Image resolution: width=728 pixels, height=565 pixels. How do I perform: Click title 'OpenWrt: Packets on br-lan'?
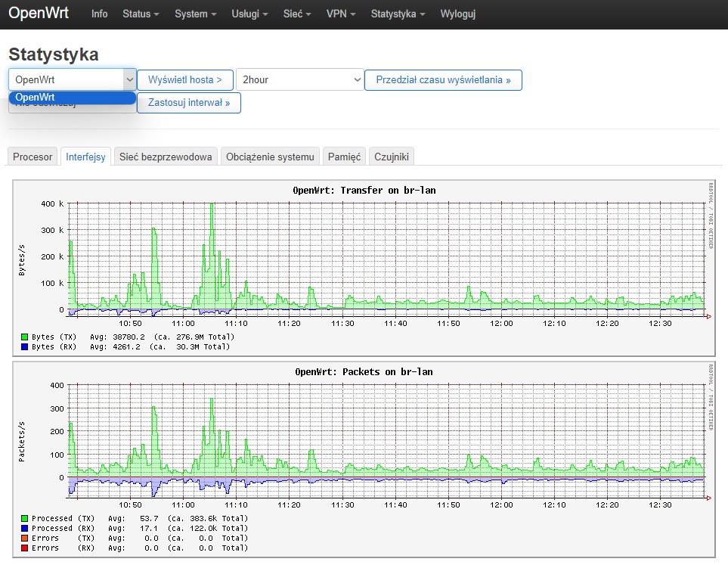click(364, 371)
